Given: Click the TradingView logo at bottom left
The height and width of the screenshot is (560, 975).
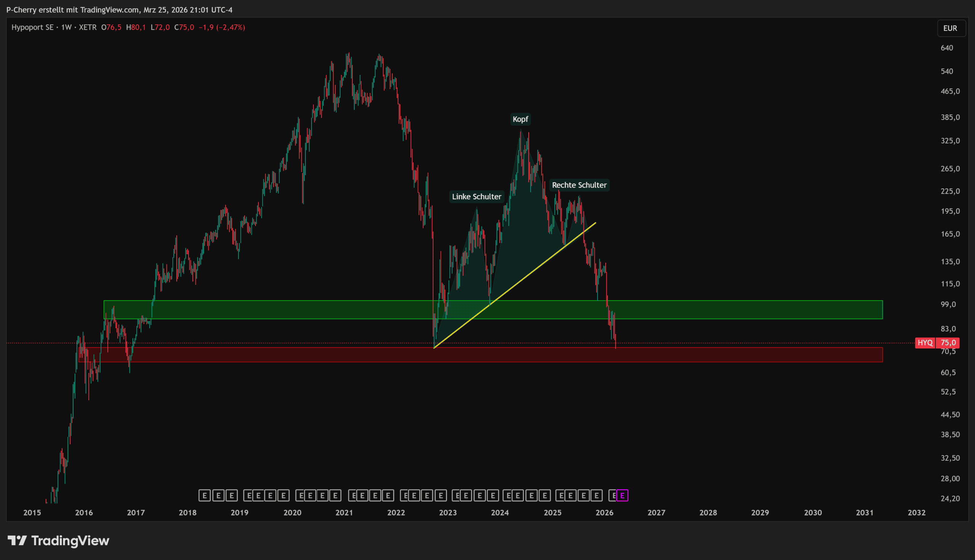Looking at the screenshot, I should tap(59, 540).
